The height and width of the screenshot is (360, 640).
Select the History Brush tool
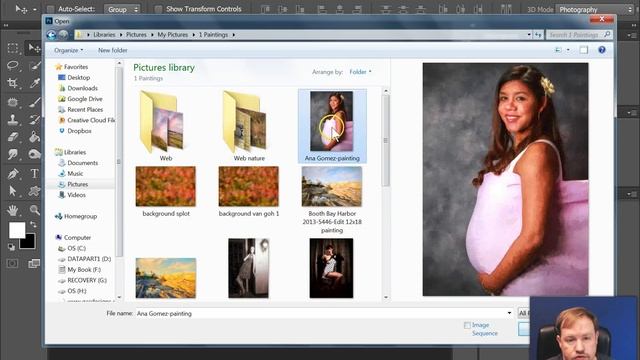[34, 119]
